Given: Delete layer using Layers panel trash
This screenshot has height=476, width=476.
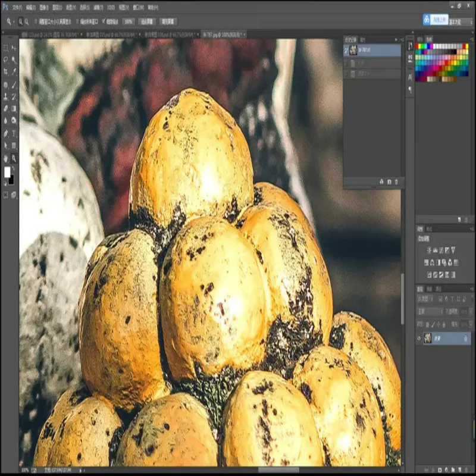Looking at the screenshot, I should pos(466,469).
